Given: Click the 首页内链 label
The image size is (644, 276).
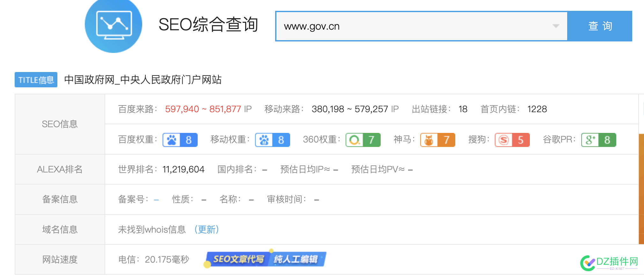Looking at the screenshot, I should (x=500, y=109).
